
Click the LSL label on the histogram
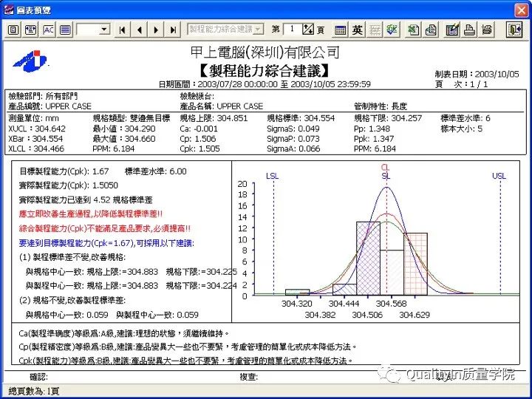(272, 176)
